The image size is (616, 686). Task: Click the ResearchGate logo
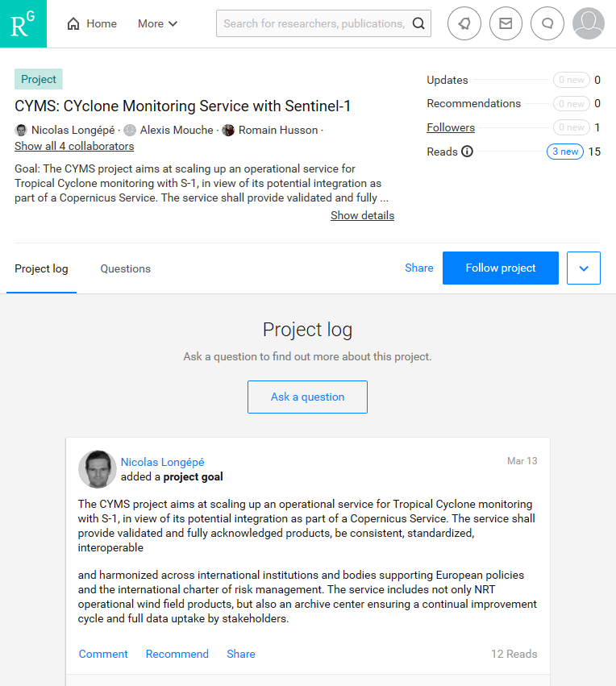click(23, 23)
